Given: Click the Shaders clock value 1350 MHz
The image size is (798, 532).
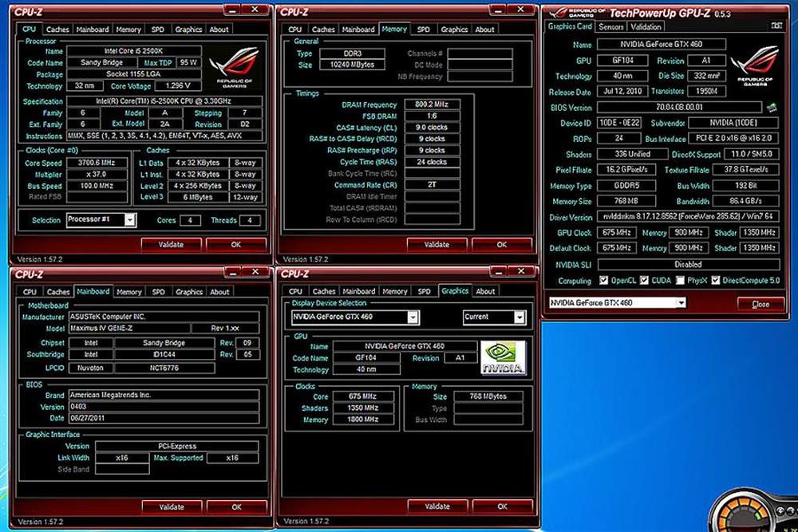Looking at the screenshot, I should [362, 408].
